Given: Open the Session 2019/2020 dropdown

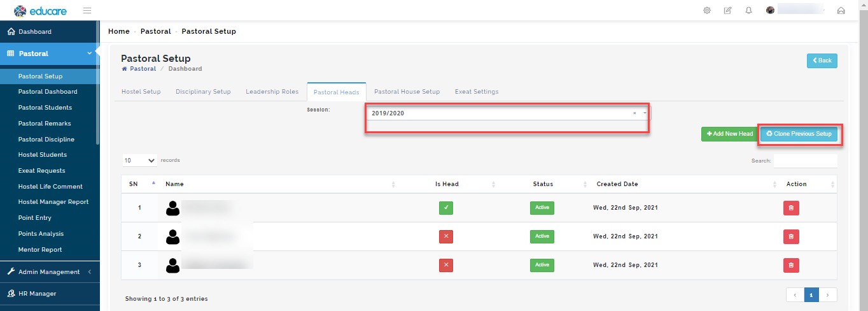Looking at the screenshot, I should click(x=507, y=113).
